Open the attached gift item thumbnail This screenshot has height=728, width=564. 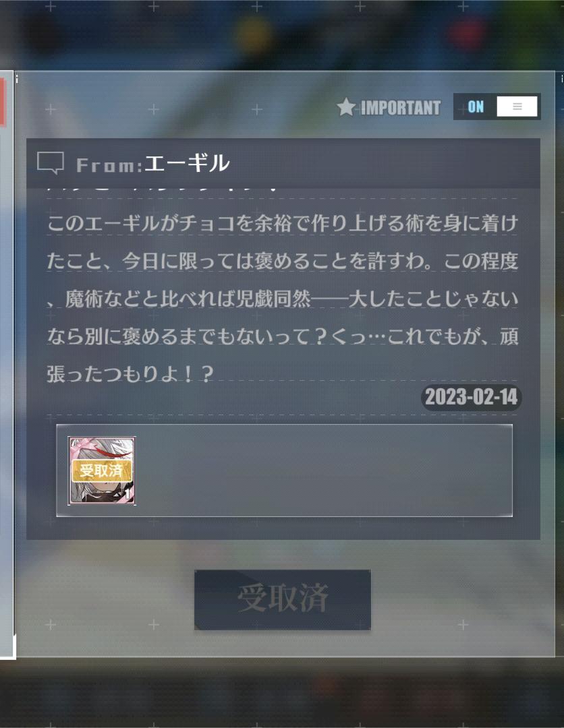(x=102, y=471)
